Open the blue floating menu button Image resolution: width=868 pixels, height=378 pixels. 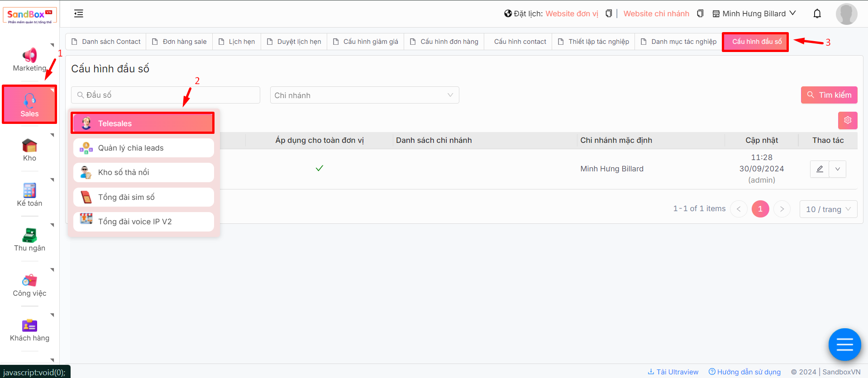coord(844,345)
